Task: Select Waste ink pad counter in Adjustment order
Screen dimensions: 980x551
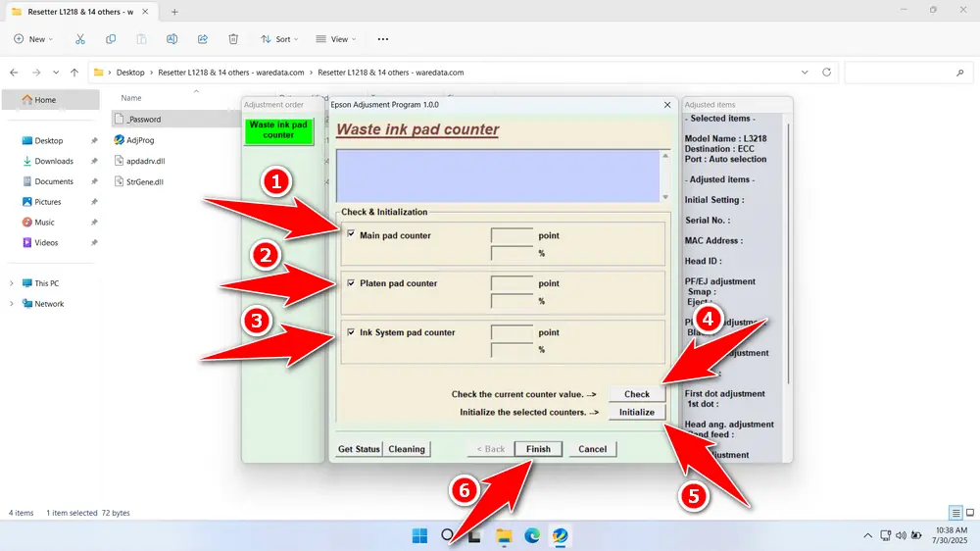Action: 278,130
